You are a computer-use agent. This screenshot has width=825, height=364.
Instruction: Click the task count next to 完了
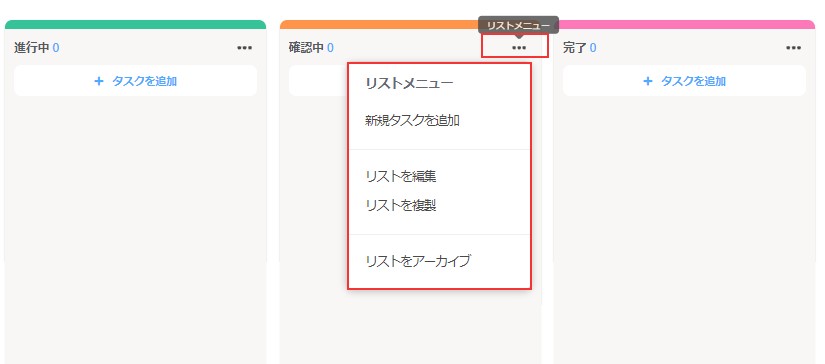coord(593,48)
